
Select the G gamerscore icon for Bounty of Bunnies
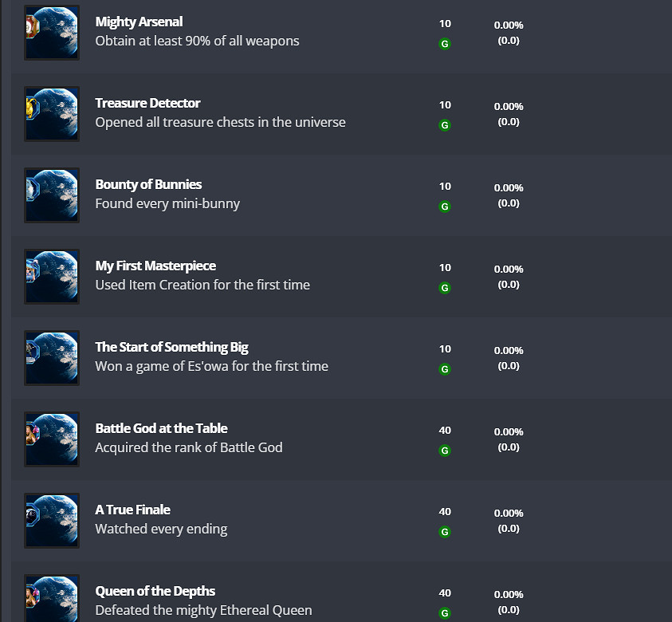[445, 207]
